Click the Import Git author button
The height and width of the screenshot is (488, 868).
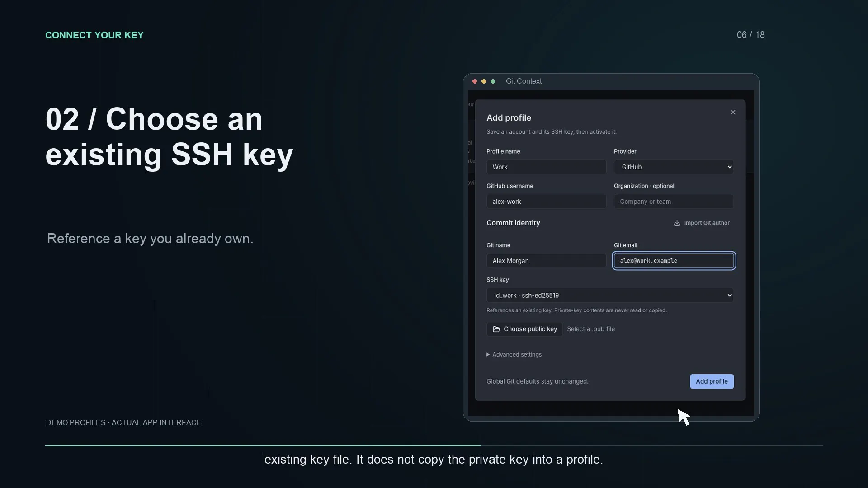coord(702,223)
